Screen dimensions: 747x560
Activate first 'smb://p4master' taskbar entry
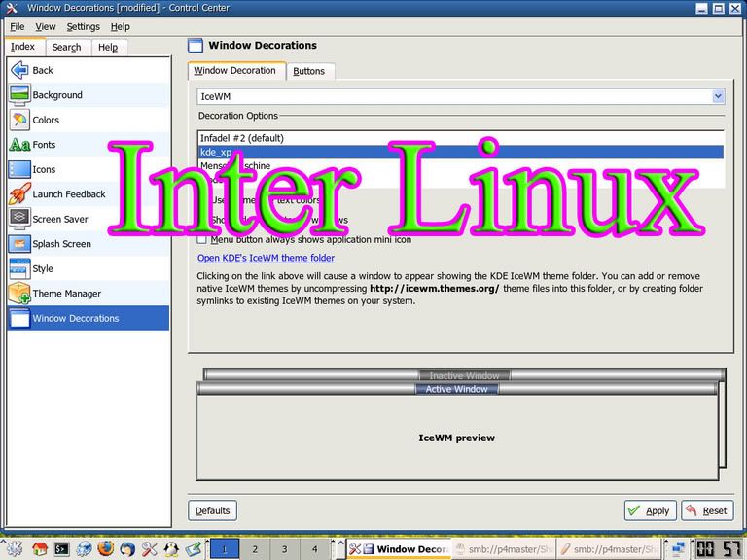(x=503, y=549)
